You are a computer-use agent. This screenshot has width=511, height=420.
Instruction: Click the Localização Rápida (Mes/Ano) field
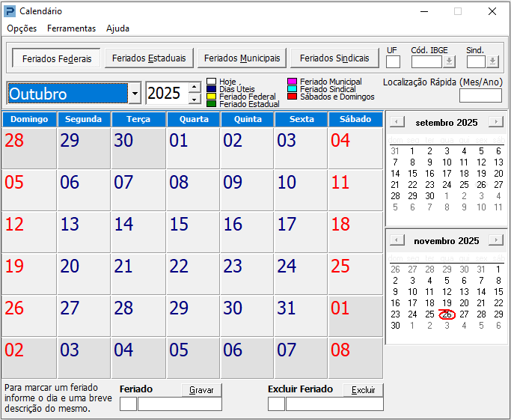480,96
